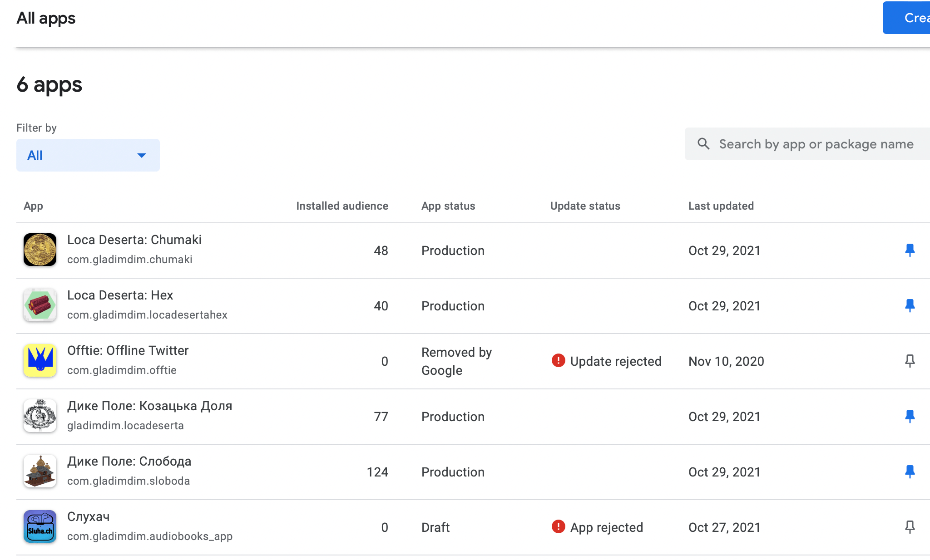Image resolution: width=930 pixels, height=560 pixels.
Task: Click the Loca Deserta: Hex app icon
Action: (40, 305)
